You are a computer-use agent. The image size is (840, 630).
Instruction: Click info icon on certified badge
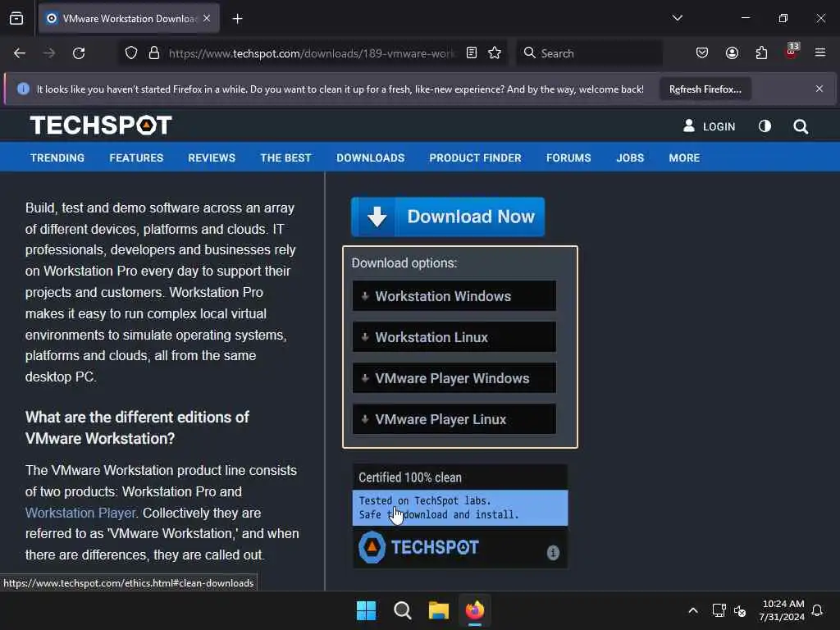pos(553,552)
